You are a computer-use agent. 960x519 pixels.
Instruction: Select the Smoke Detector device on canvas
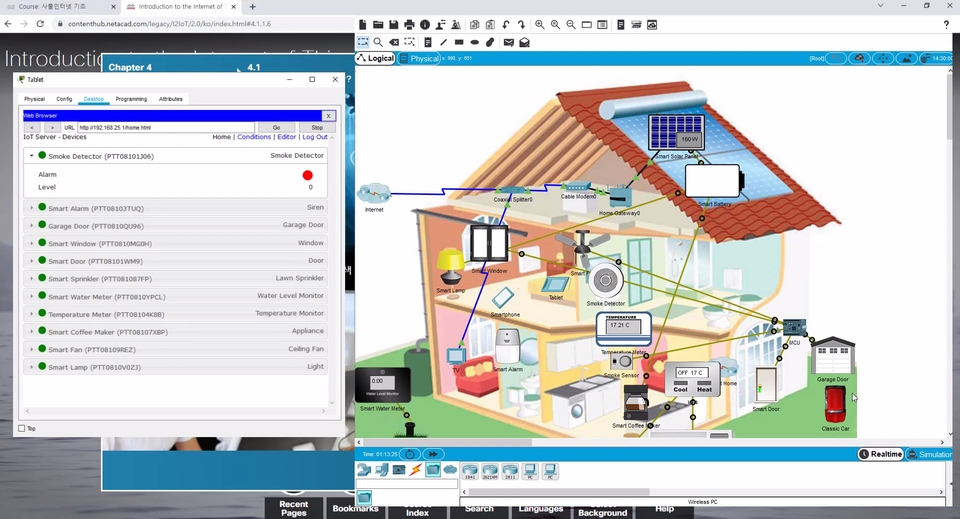pyautogui.click(x=605, y=281)
